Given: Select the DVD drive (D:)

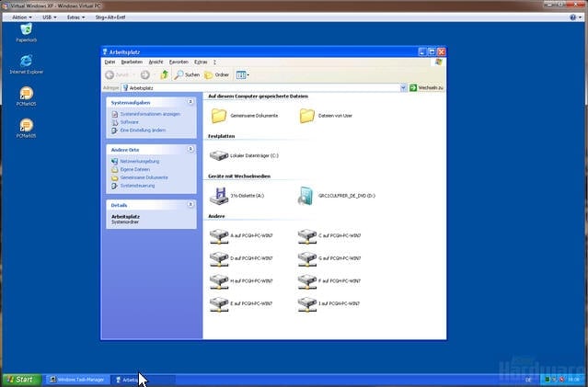Looking at the screenshot, I should click(337, 196).
